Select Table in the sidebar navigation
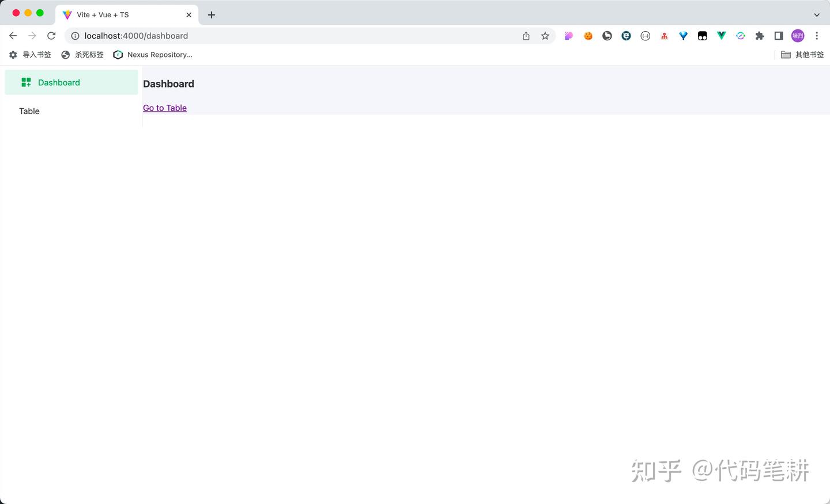 click(x=29, y=111)
